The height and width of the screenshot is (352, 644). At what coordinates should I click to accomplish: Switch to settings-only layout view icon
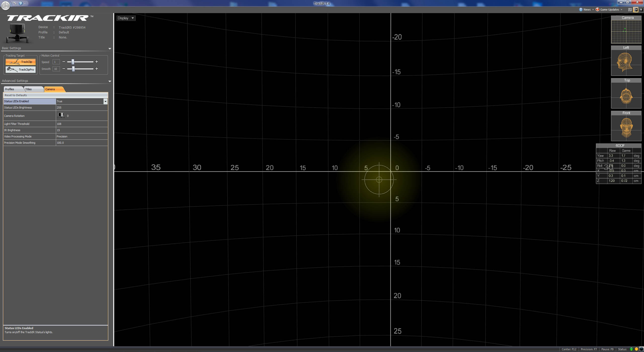tap(630, 10)
